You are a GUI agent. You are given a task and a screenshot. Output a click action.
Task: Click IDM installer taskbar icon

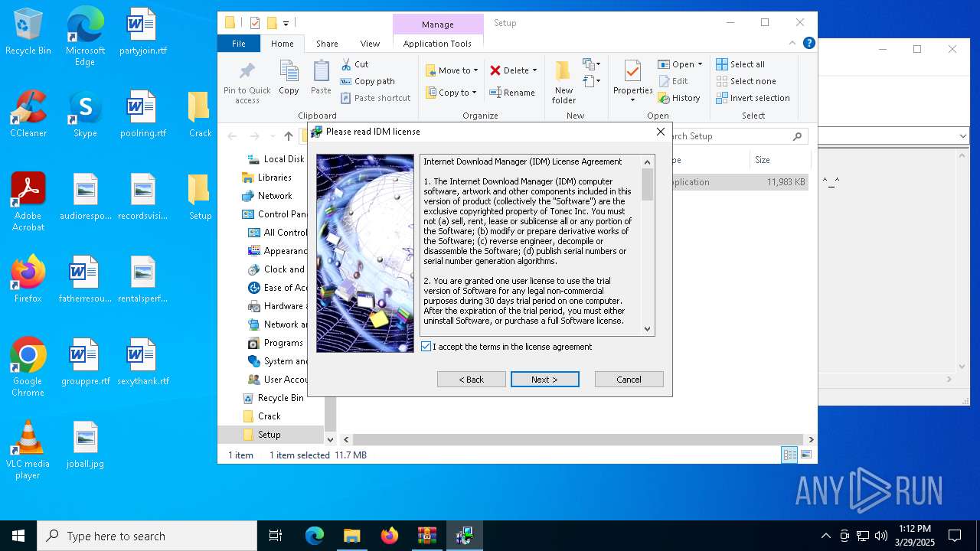pyautogui.click(x=464, y=536)
